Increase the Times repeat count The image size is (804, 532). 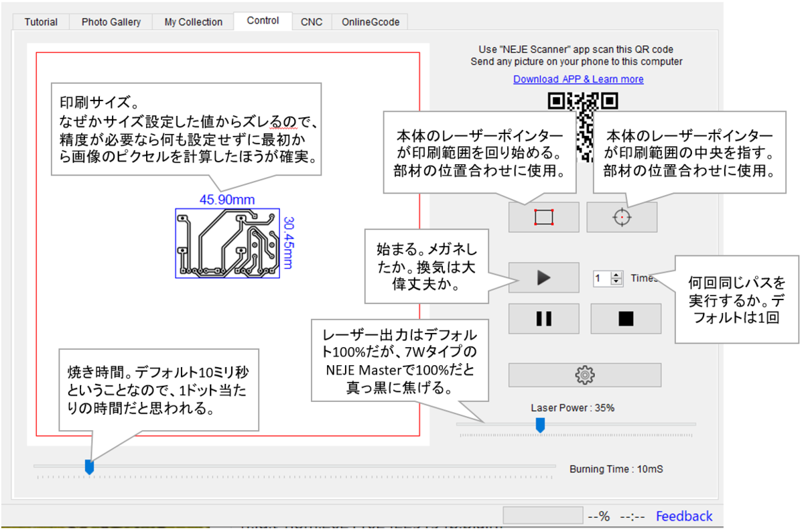[616, 275]
